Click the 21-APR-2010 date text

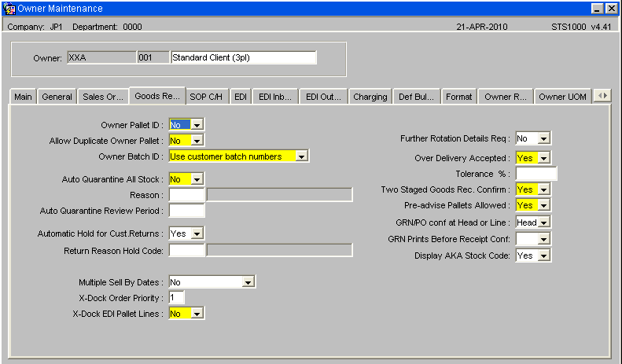tap(481, 27)
